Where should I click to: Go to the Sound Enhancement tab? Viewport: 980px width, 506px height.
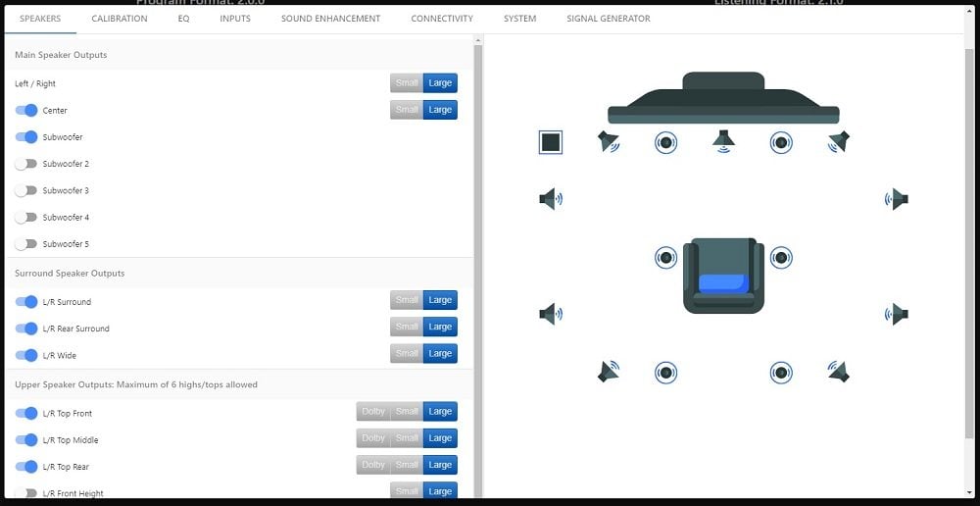tap(330, 19)
